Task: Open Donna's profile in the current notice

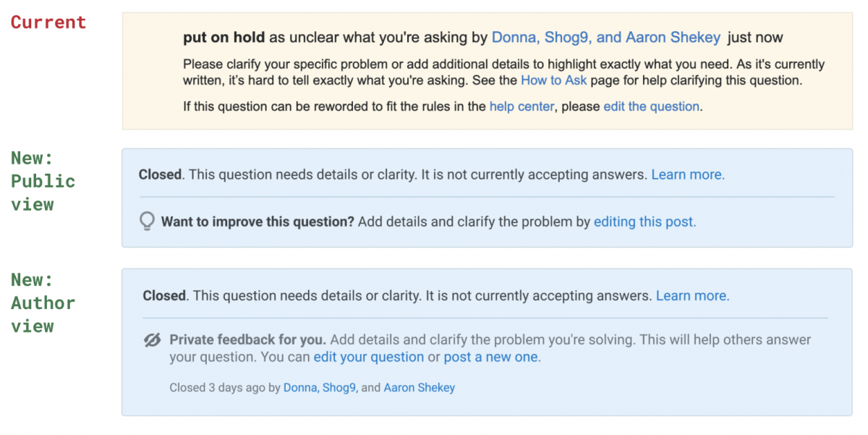Action: point(513,38)
